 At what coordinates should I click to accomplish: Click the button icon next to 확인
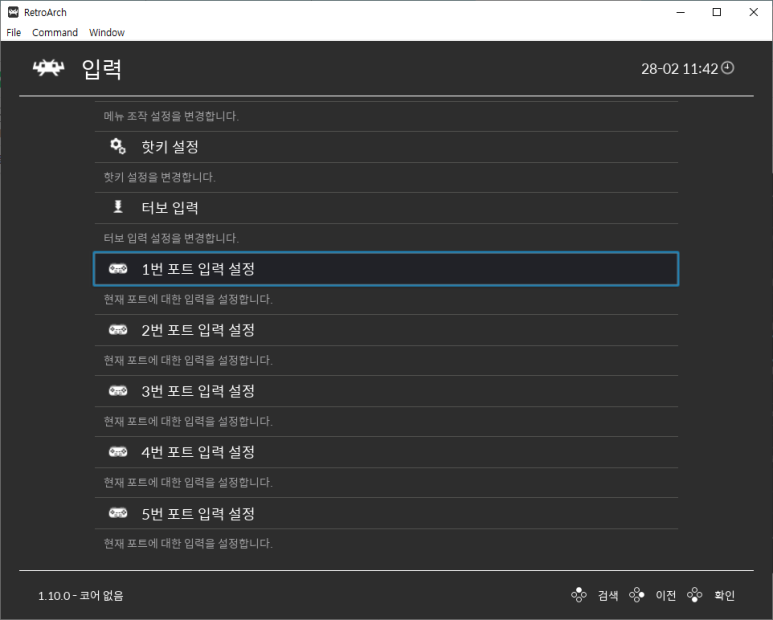pyautogui.click(x=695, y=595)
